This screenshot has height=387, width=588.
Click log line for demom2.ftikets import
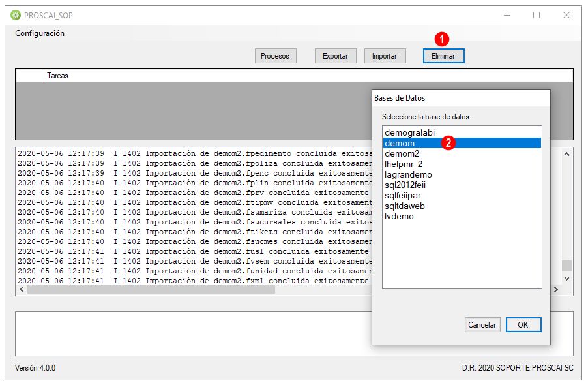195,232
